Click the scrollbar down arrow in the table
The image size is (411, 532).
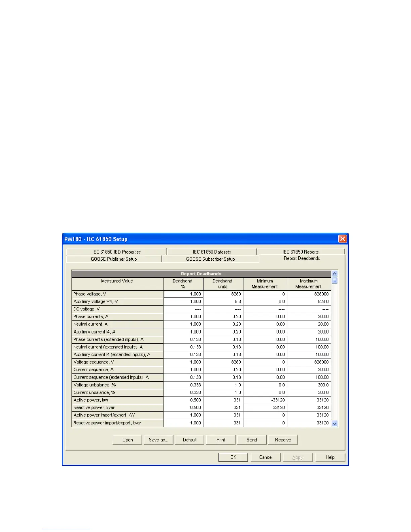tap(334, 424)
